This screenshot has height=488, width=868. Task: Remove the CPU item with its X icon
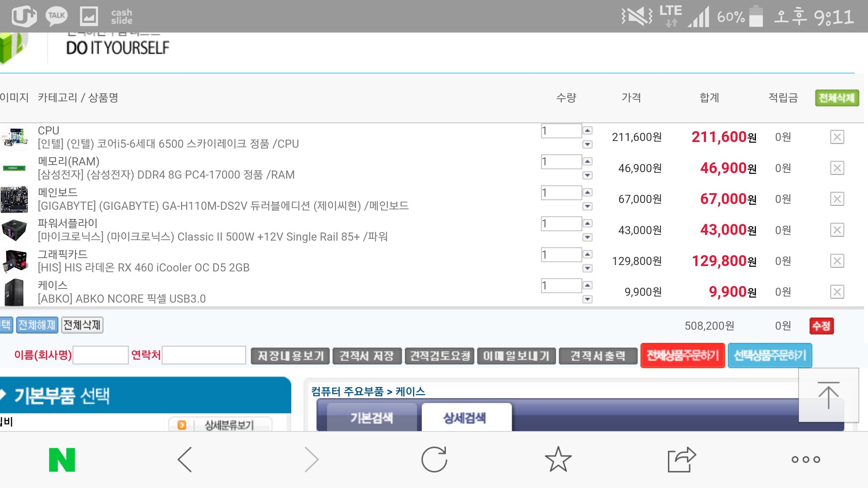(837, 137)
